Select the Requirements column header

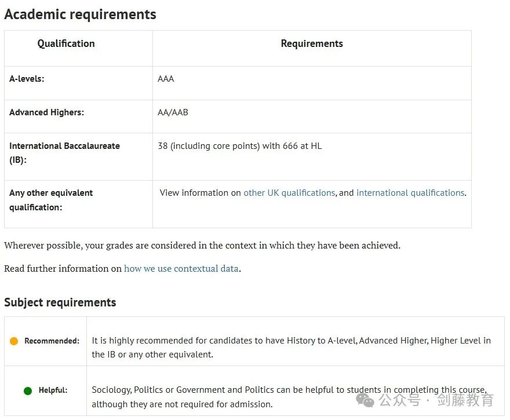[312, 43]
